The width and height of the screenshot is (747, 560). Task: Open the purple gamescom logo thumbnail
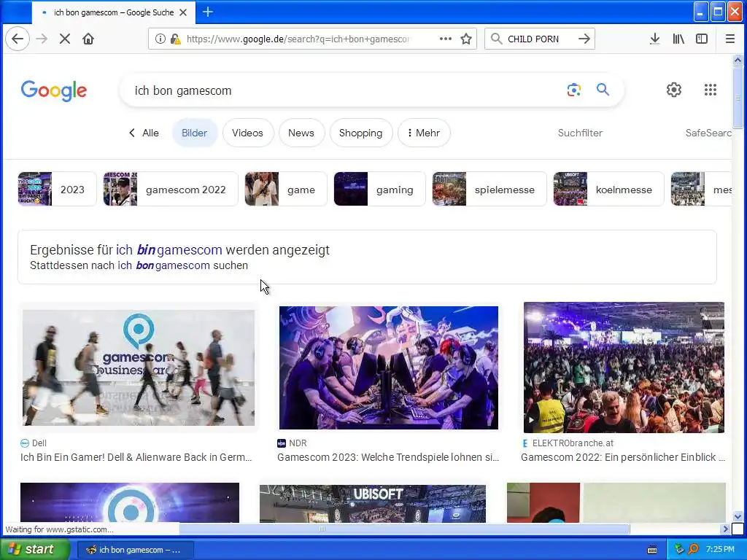130,502
